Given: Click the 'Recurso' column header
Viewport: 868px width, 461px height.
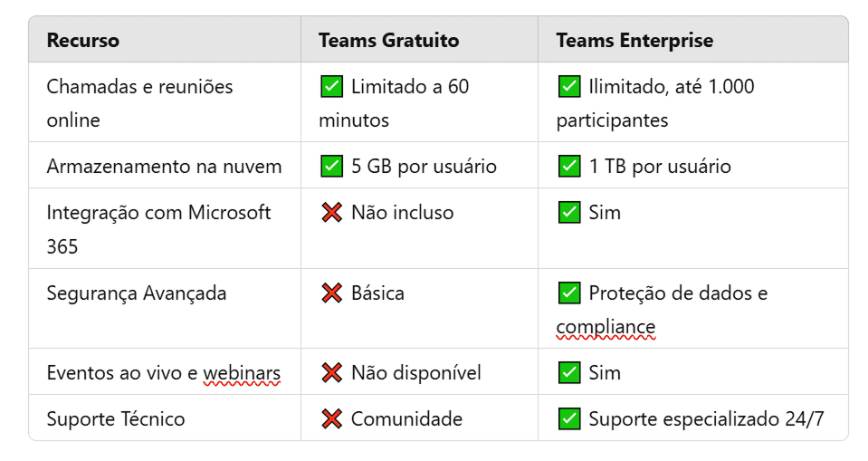Looking at the screenshot, I should click(82, 41).
